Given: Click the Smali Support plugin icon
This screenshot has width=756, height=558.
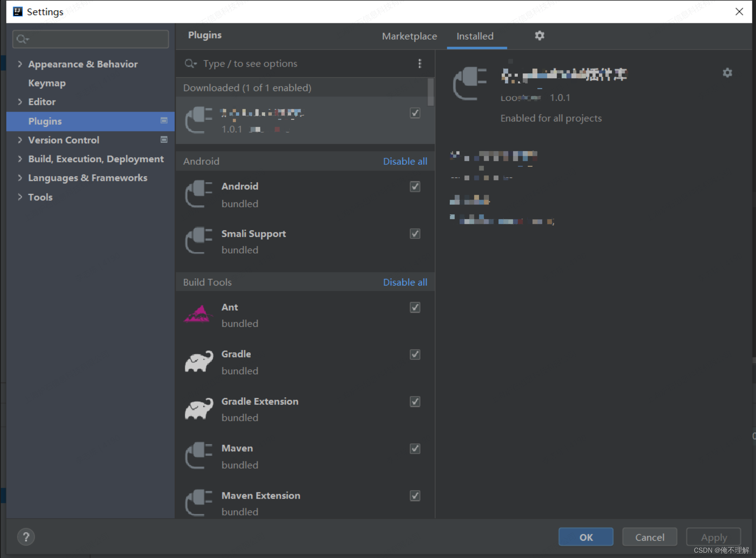Looking at the screenshot, I should pyautogui.click(x=199, y=241).
